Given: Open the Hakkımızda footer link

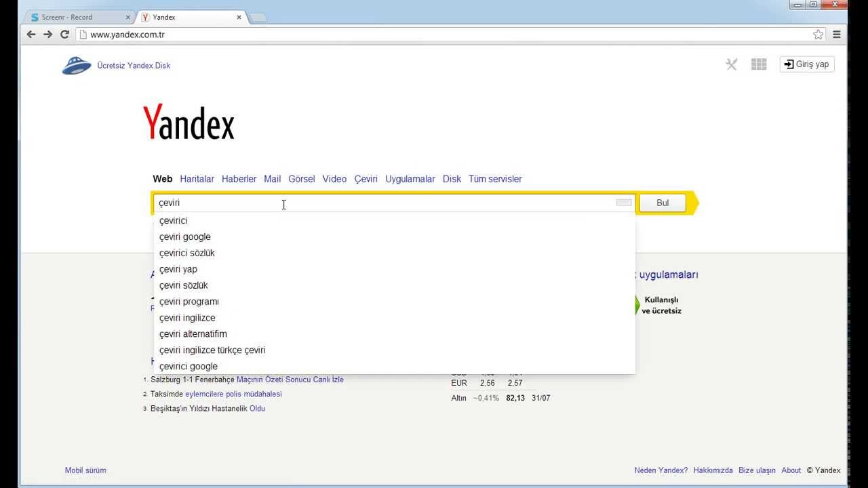Looking at the screenshot, I should click(713, 470).
